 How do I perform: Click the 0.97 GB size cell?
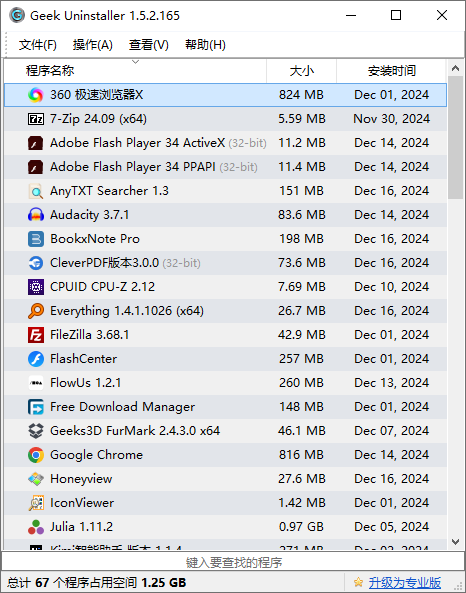[x=301, y=527]
